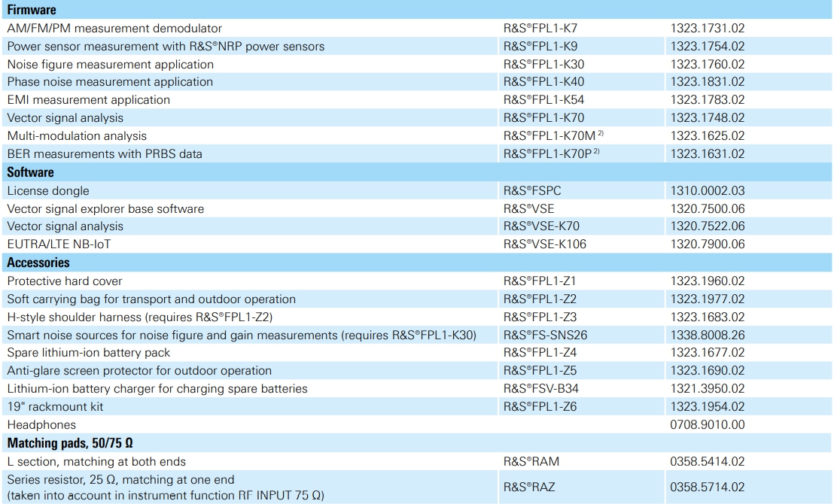The width and height of the screenshot is (834, 504).
Task: Select 'L section, matching at both ends'
Action: click(x=96, y=462)
